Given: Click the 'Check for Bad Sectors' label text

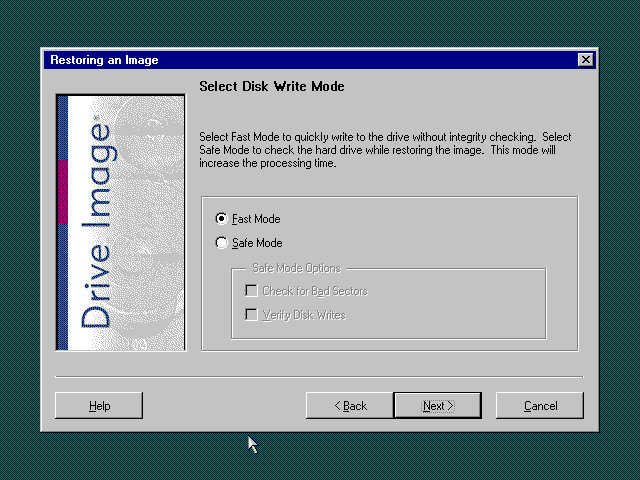Looking at the screenshot, I should [315, 291].
